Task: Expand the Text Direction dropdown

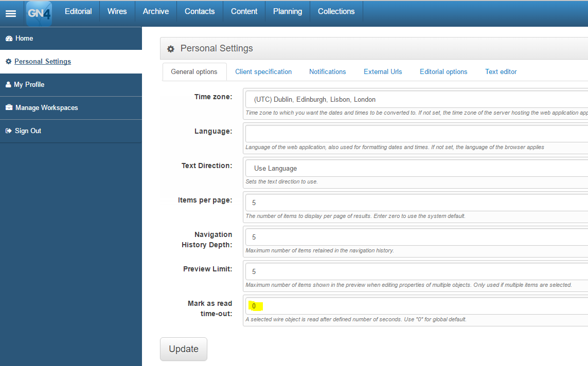Action: pos(417,168)
